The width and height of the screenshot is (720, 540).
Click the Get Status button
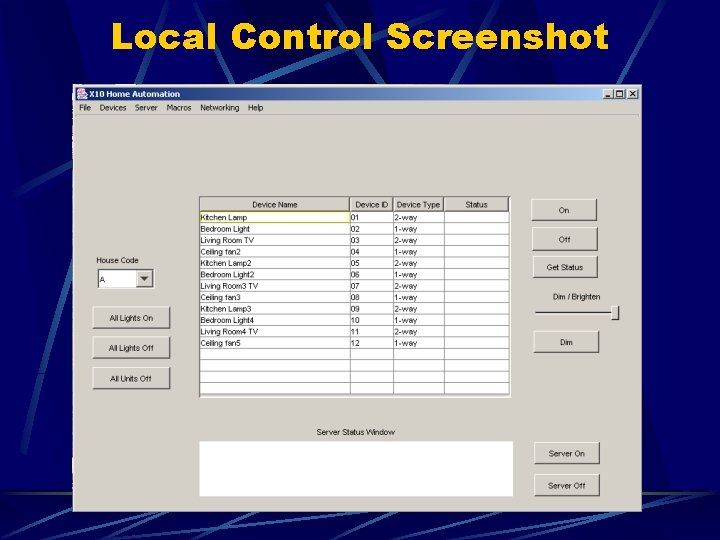coord(565,267)
